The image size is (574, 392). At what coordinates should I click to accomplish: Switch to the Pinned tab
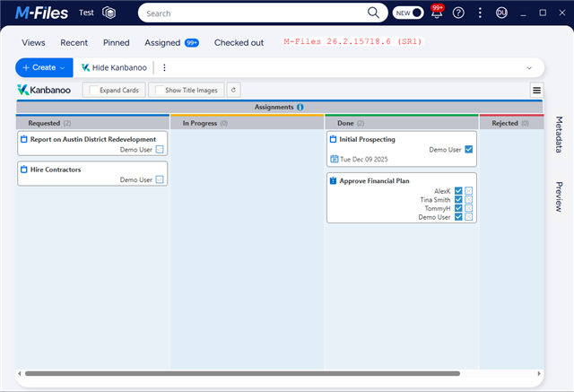coord(116,42)
